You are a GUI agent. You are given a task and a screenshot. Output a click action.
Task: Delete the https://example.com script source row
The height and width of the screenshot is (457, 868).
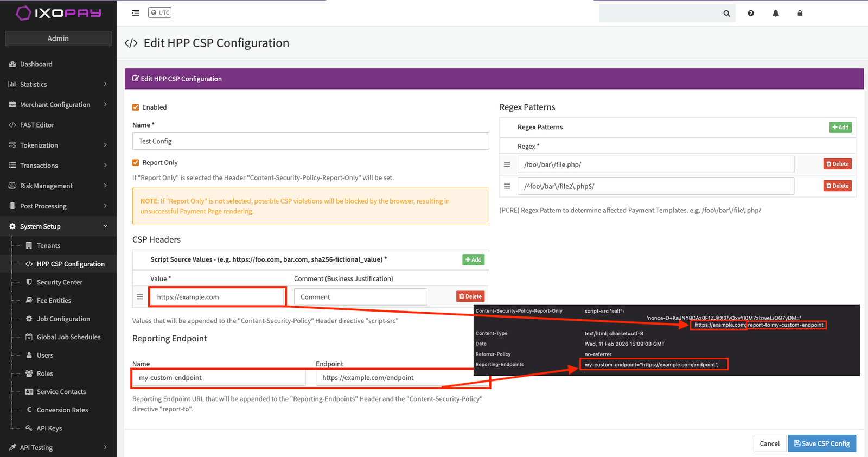pyautogui.click(x=470, y=296)
